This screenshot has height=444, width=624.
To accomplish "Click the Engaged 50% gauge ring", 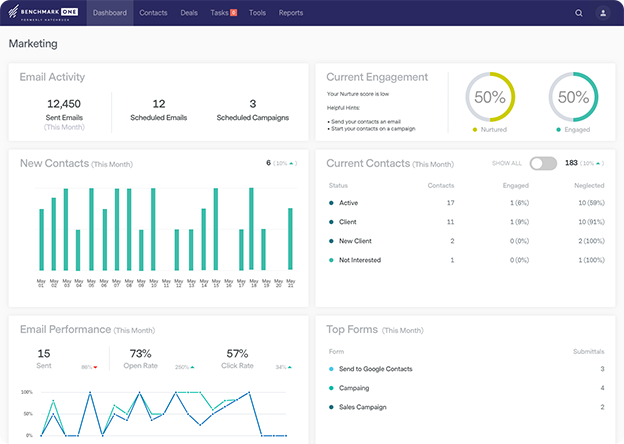I will click(x=573, y=97).
